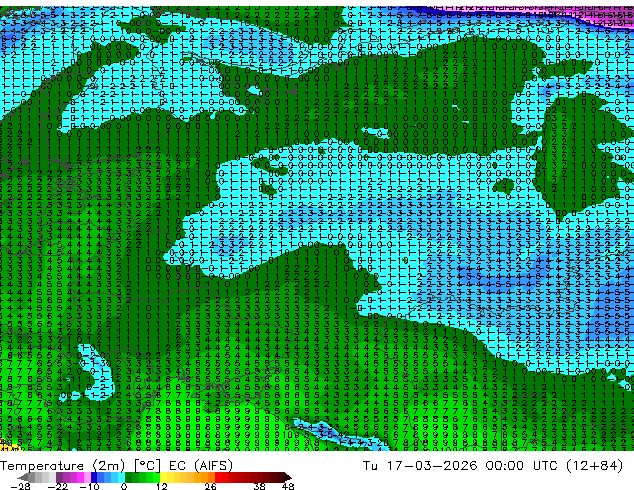Click the date 'Tu 17-03-2026'
The width and height of the screenshot is (634, 490).
coord(420,466)
